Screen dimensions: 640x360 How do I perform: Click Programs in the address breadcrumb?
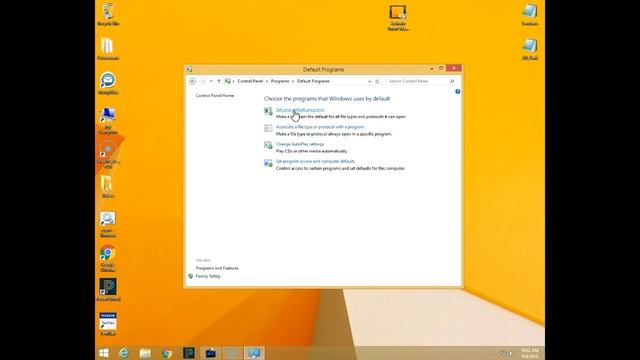click(x=280, y=81)
